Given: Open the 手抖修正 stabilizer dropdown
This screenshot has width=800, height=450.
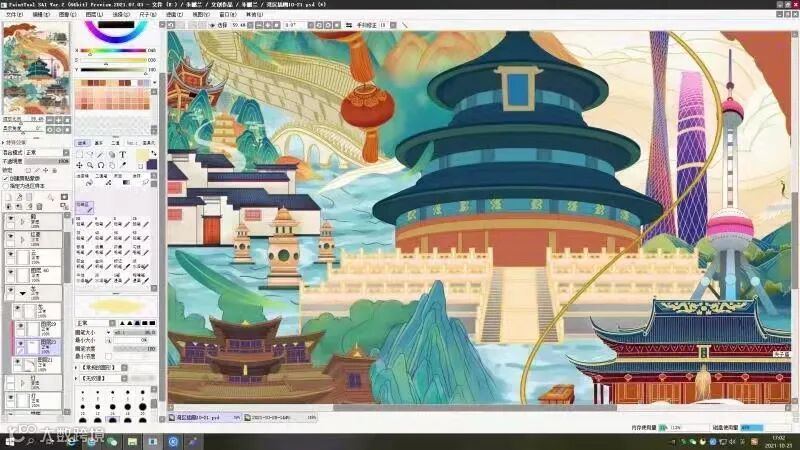Looking at the screenshot, I should click(393, 24).
